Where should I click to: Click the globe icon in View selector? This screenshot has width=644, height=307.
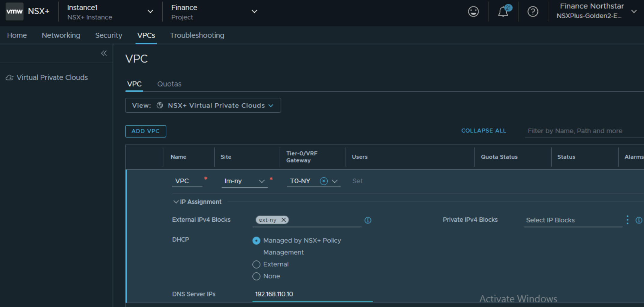click(x=160, y=105)
